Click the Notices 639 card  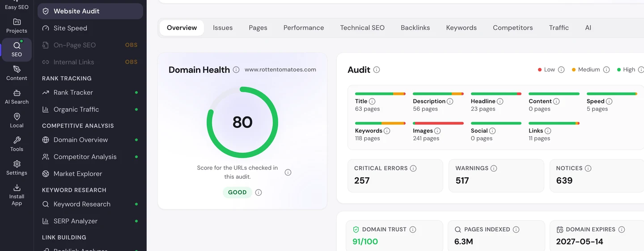coord(597,176)
